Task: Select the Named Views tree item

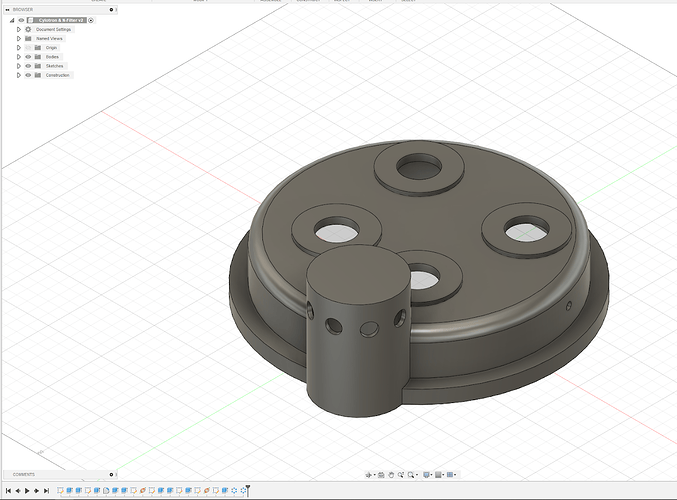Action: tap(49, 38)
